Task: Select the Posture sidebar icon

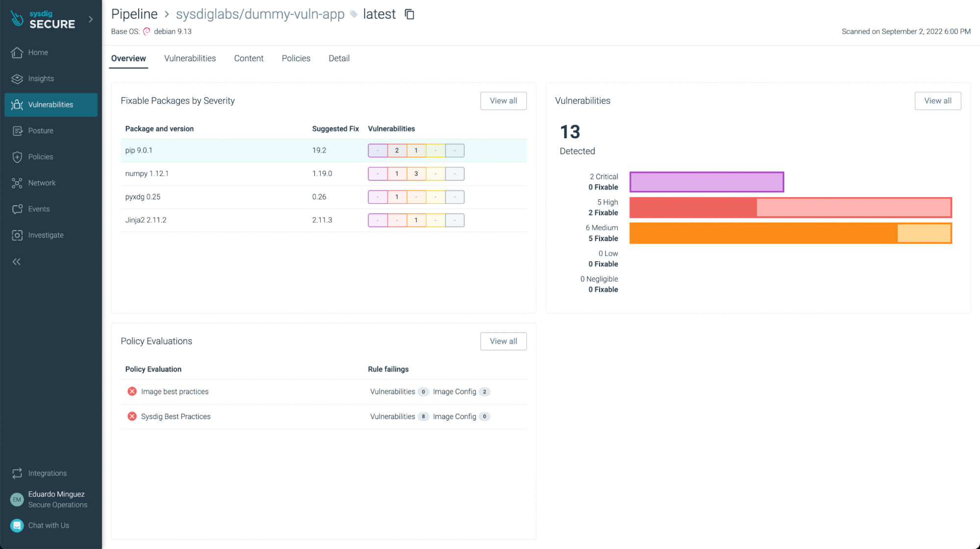Action: (x=17, y=131)
